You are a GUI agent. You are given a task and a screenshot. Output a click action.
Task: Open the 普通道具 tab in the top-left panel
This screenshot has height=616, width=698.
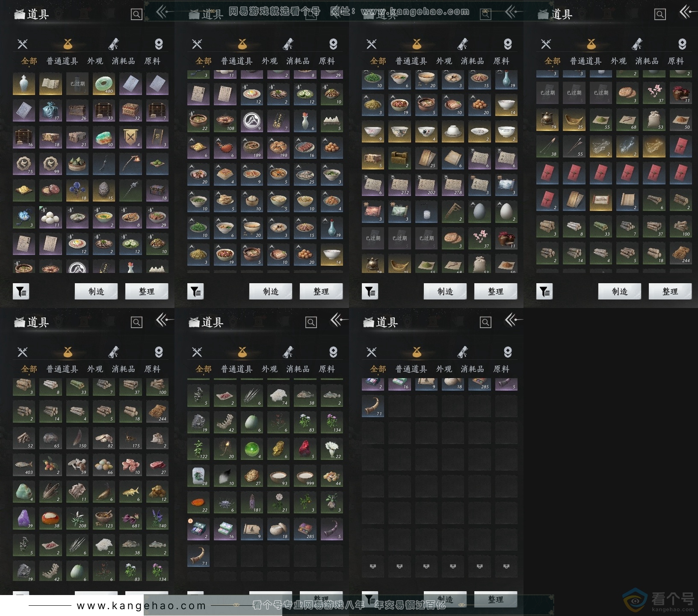(x=62, y=61)
